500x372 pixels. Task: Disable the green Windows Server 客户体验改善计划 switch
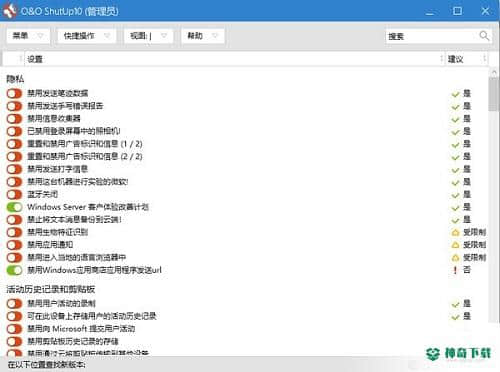coord(14,207)
